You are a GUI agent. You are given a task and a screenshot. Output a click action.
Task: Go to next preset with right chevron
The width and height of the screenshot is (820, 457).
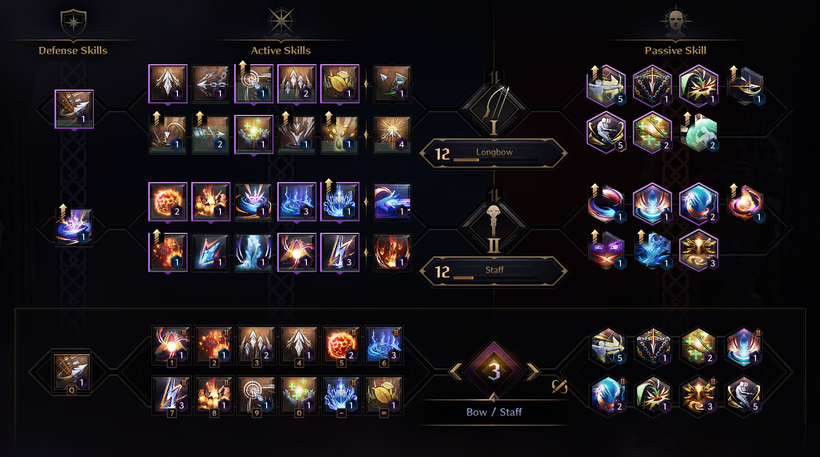(x=532, y=371)
